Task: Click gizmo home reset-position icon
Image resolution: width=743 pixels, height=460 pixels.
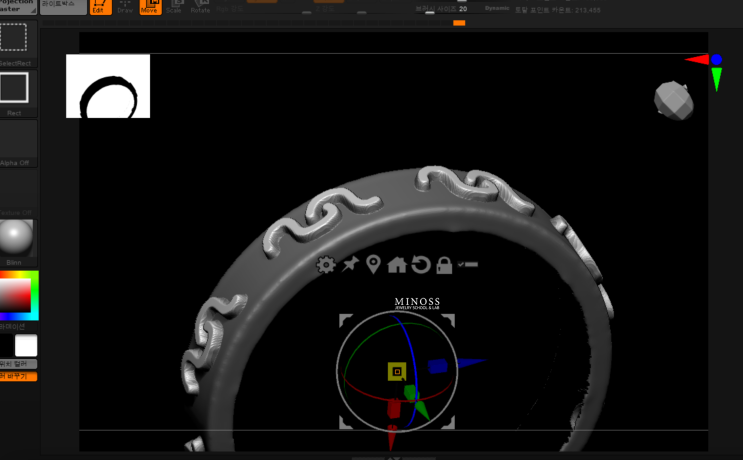Action: click(397, 265)
